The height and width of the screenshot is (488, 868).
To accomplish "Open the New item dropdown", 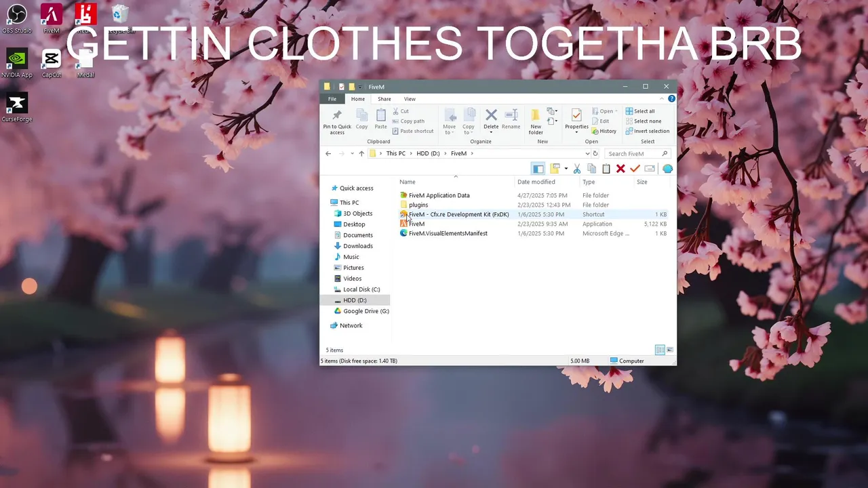I will (552, 111).
